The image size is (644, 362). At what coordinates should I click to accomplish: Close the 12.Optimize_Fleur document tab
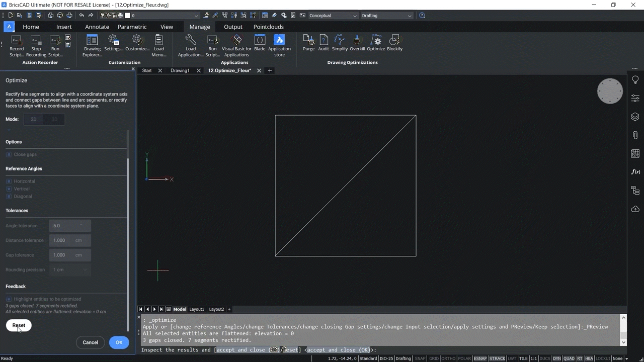259,70
